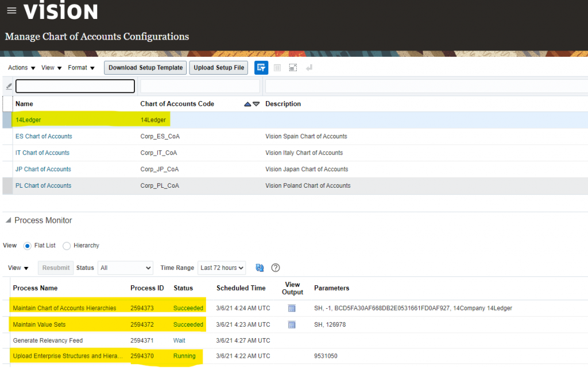
Task: Toggle the Query By Example filter icon
Action: (261, 68)
